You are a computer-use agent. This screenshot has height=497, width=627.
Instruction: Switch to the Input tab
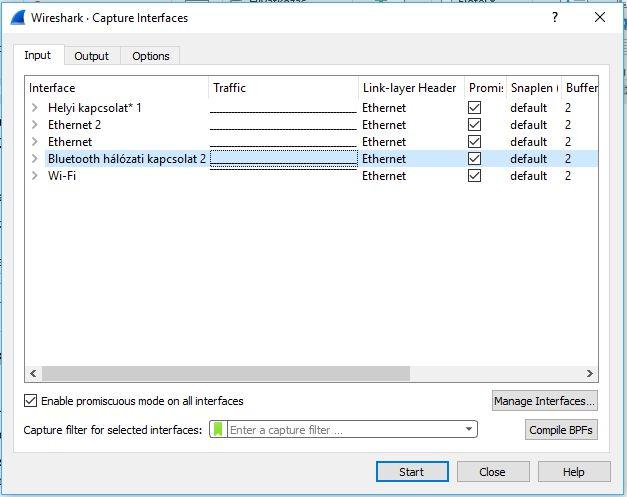point(38,55)
